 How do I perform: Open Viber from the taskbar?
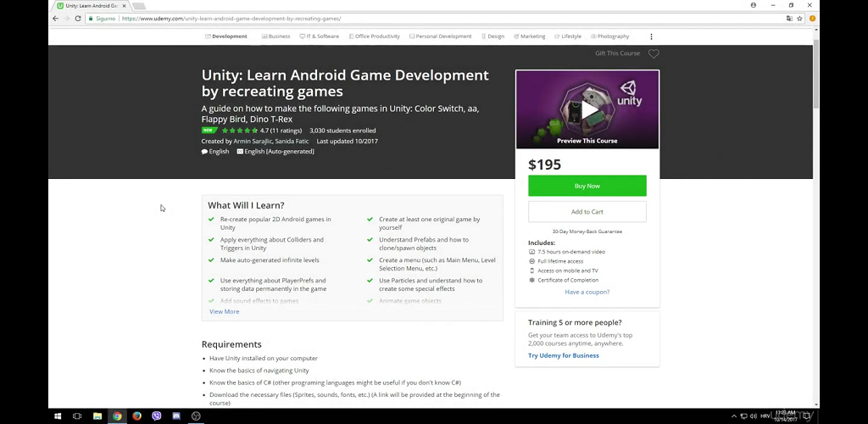click(157, 416)
